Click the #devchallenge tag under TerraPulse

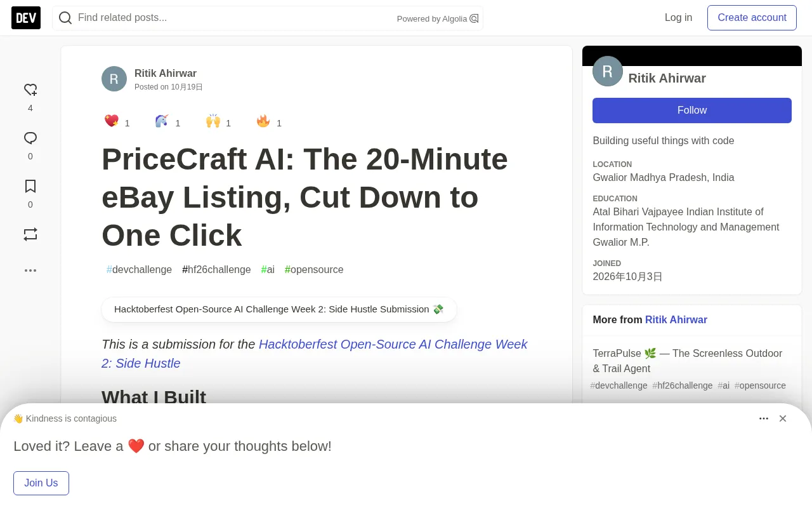point(619,385)
